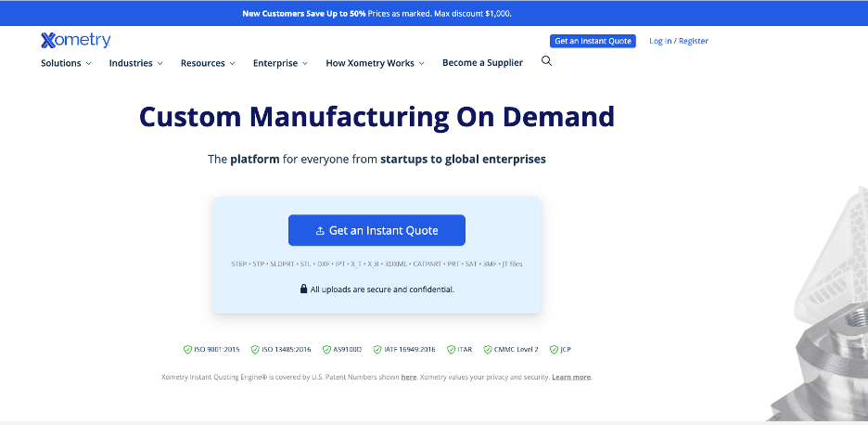868x425 pixels.
Task: Expand the Enterprise chevron
Action: point(305,64)
